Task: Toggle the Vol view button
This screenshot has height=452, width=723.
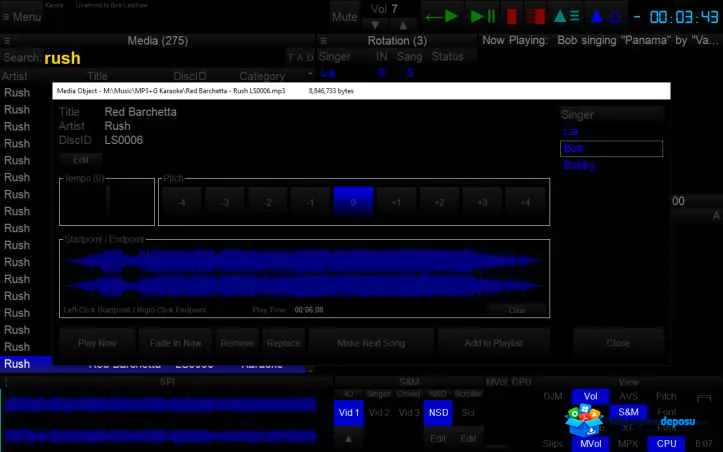Action: (x=591, y=396)
